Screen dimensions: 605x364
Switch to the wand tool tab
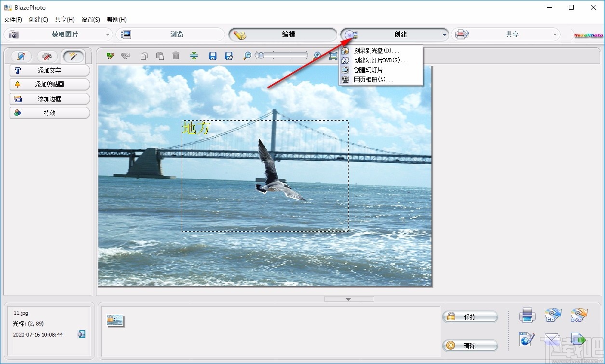click(73, 56)
